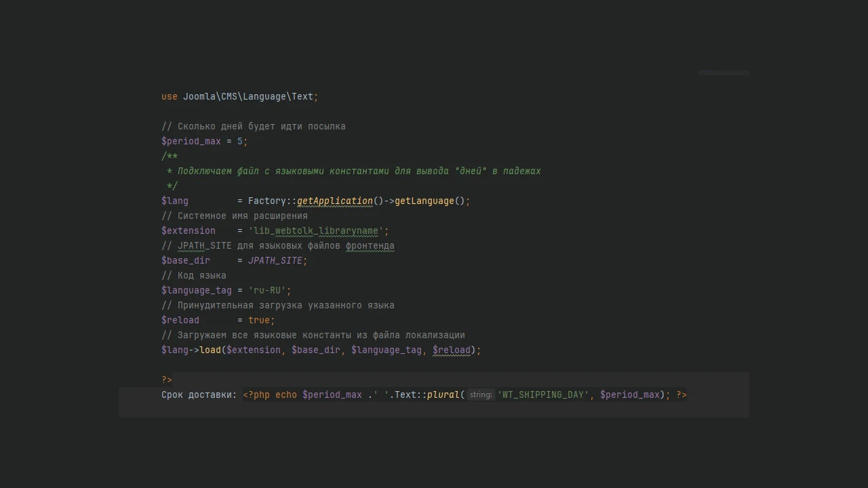Click the load method on $lang
Image resolution: width=868 pixels, height=488 pixels.
pos(210,350)
